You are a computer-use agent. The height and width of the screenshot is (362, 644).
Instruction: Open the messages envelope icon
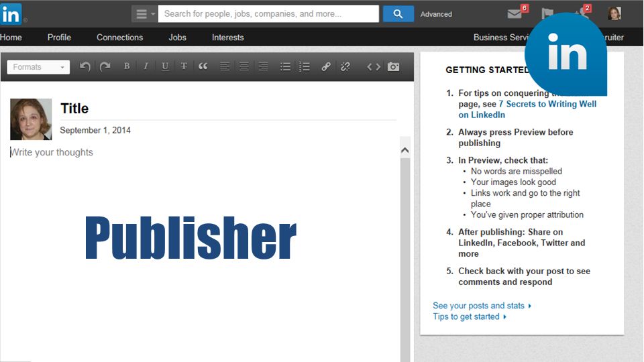click(x=515, y=14)
